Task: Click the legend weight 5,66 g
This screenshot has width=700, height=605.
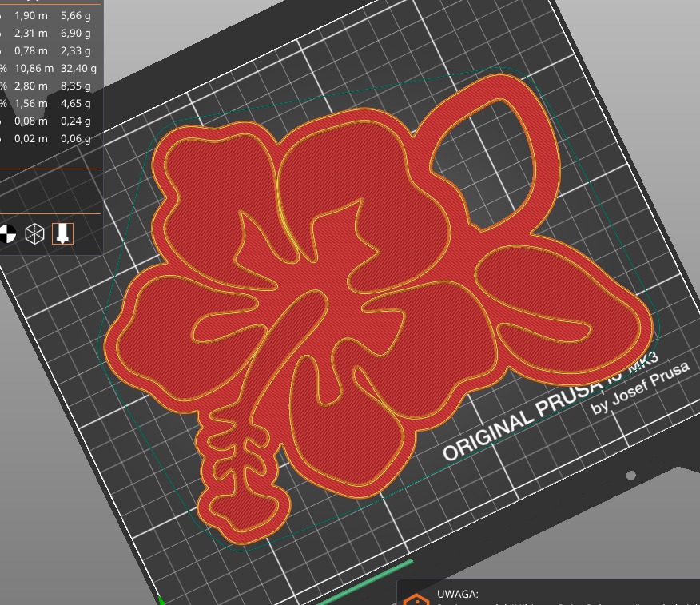Action: (75, 16)
